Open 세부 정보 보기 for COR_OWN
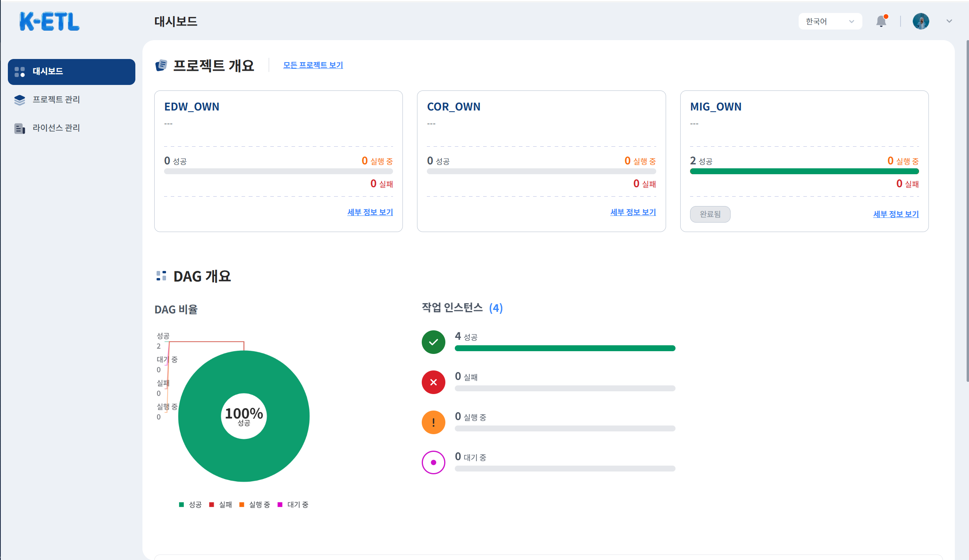Image resolution: width=969 pixels, height=560 pixels. (633, 212)
